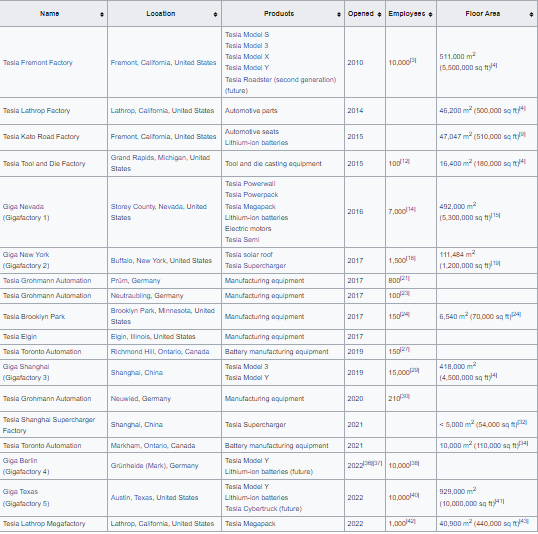538x534 pixels.
Task: Open Tesla Megapack link in Lathrop Megafactory row
Action: point(250,524)
